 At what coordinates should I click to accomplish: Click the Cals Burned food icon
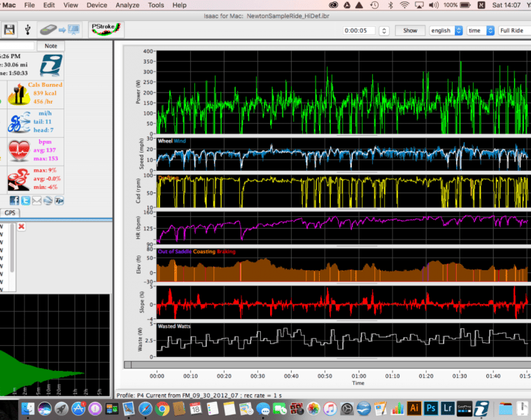[x=17, y=94]
